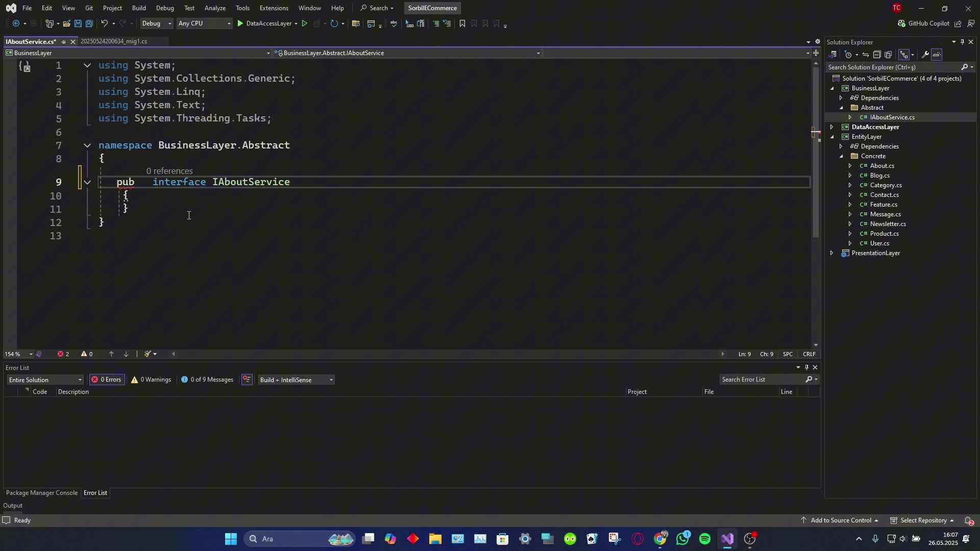Image resolution: width=980 pixels, height=551 pixels.
Task: Click Select Repository in status bar
Action: [x=922, y=520]
